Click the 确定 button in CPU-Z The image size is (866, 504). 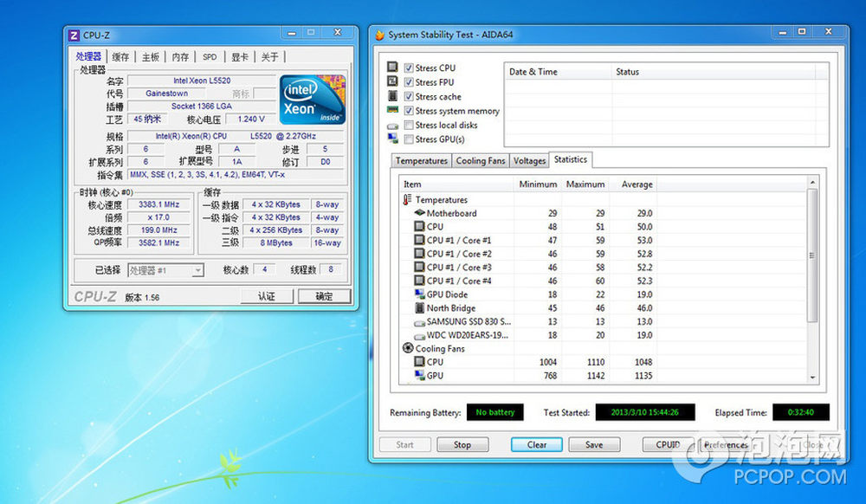(324, 296)
